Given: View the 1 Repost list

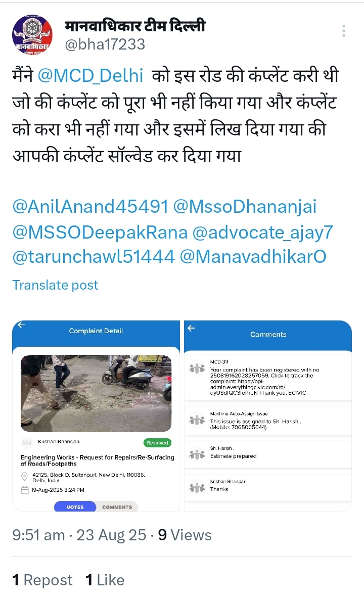Looking at the screenshot, I should coord(42,580).
